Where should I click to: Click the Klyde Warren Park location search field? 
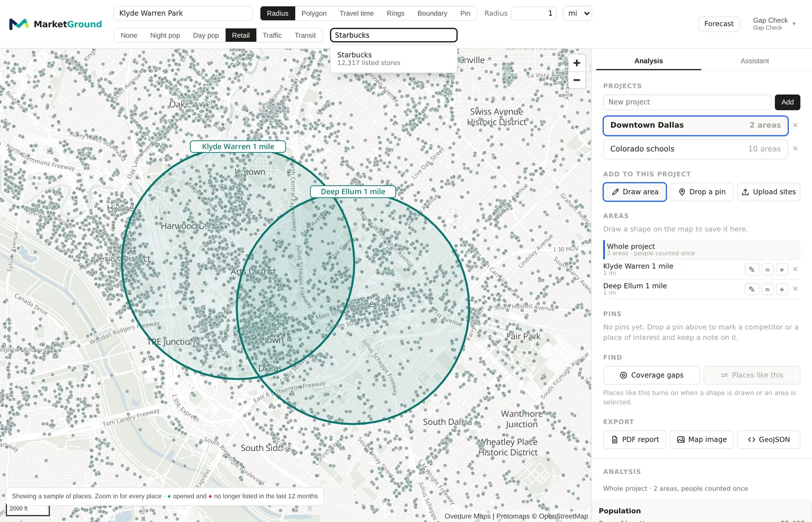tap(183, 13)
